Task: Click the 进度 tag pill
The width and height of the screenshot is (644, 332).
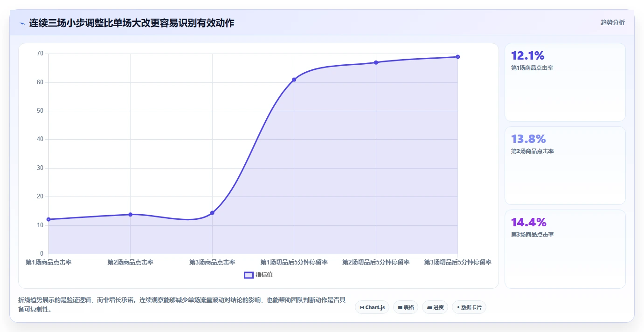Action: [x=435, y=307]
